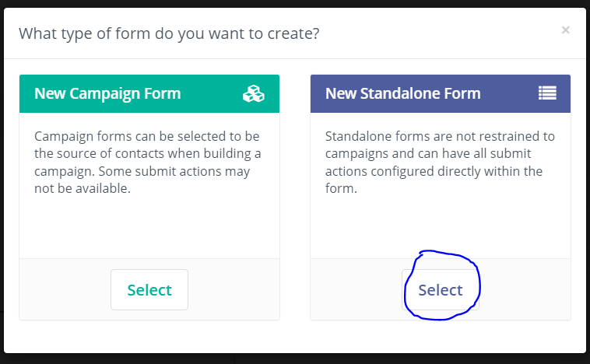This screenshot has width=590, height=364.
Task: Click the standalone forms description paragraph
Action: point(440,162)
